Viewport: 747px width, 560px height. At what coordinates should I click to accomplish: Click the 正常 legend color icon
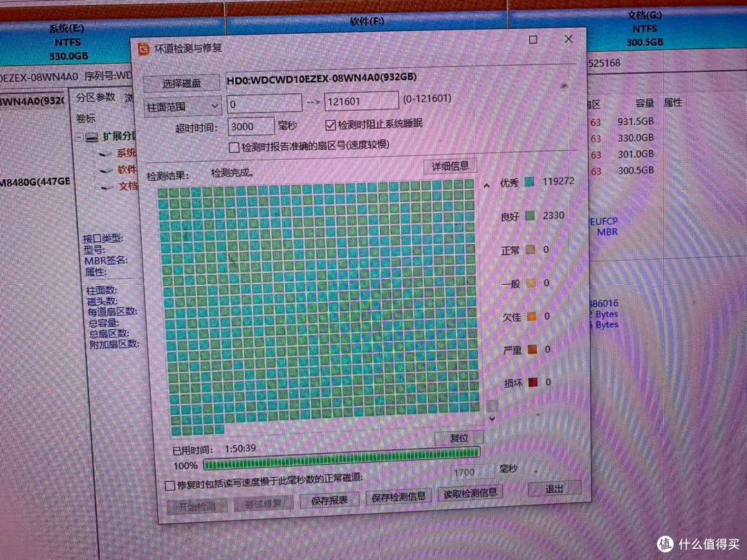[x=531, y=250]
